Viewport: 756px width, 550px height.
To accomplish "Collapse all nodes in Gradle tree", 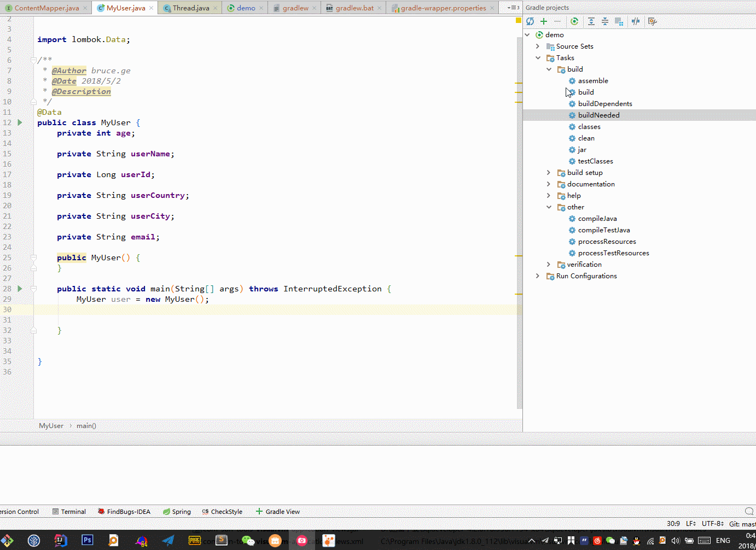I will [x=605, y=21].
